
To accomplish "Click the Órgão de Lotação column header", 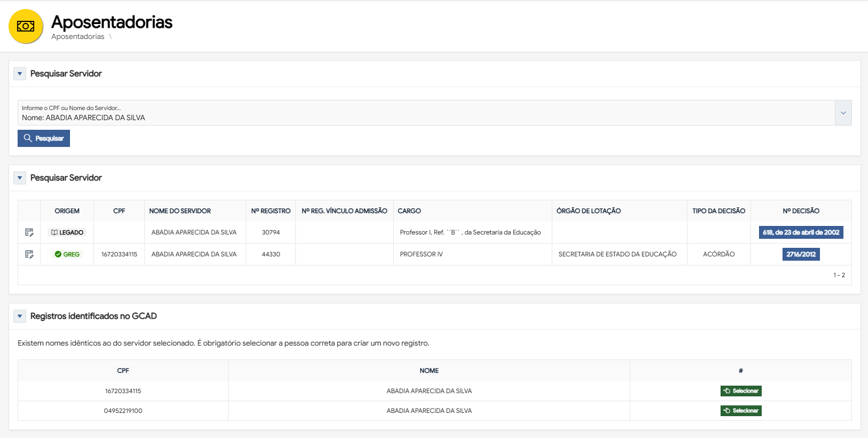I will coord(588,211).
